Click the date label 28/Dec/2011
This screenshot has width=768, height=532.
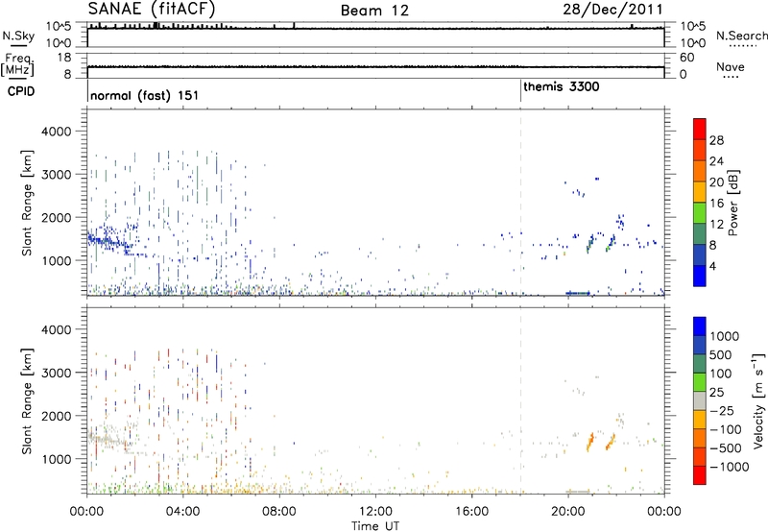[x=612, y=10]
